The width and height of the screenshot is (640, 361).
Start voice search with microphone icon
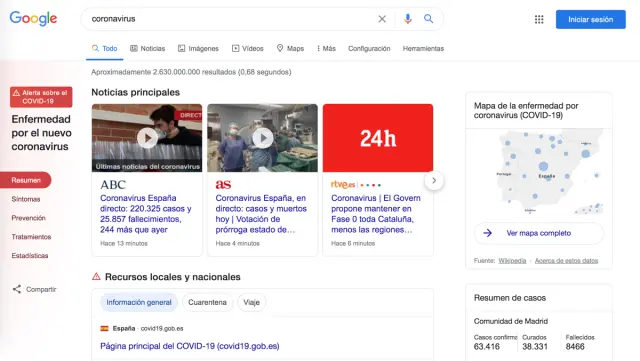(407, 19)
